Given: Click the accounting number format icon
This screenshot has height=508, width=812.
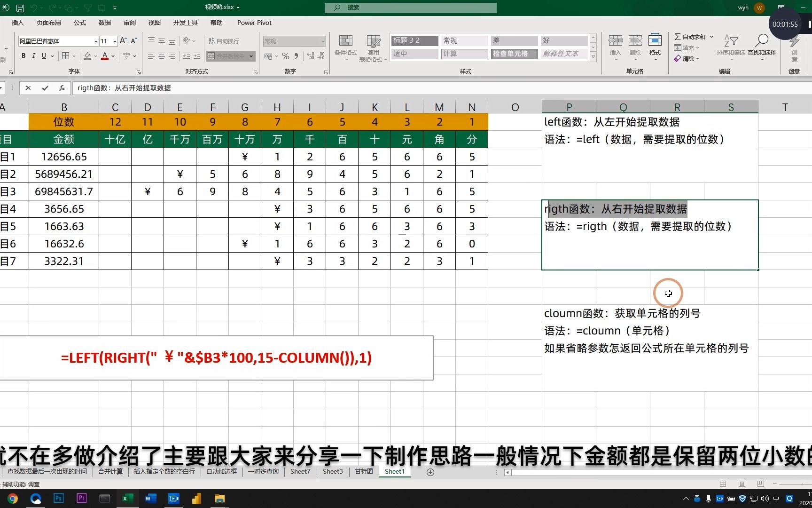Looking at the screenshot, I should pos(268,56).
